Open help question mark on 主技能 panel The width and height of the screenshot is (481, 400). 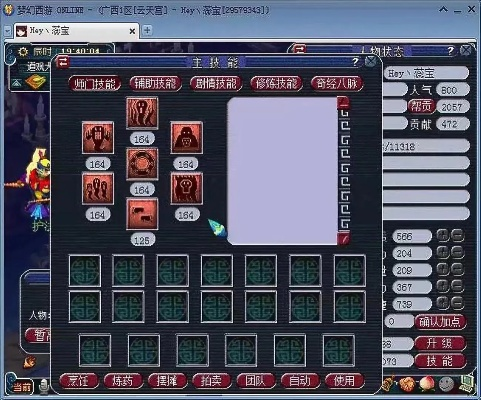pyautogui.click(x=355, y=62)
